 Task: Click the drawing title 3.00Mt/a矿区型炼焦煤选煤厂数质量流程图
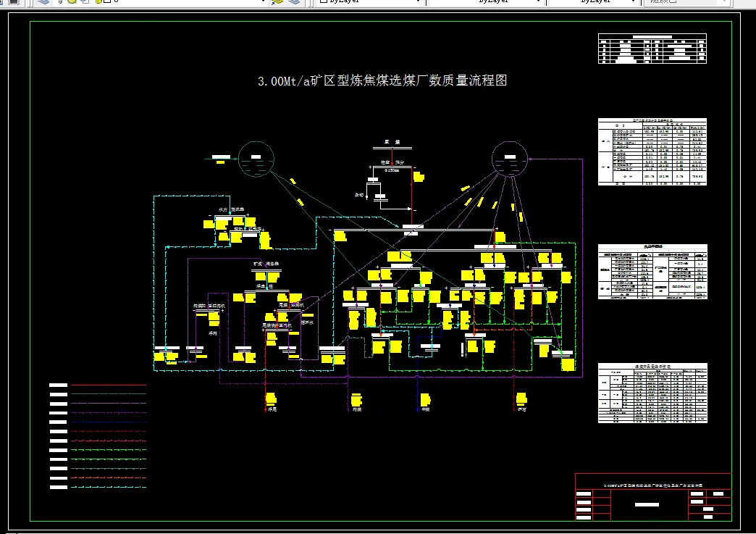(382, 80)
